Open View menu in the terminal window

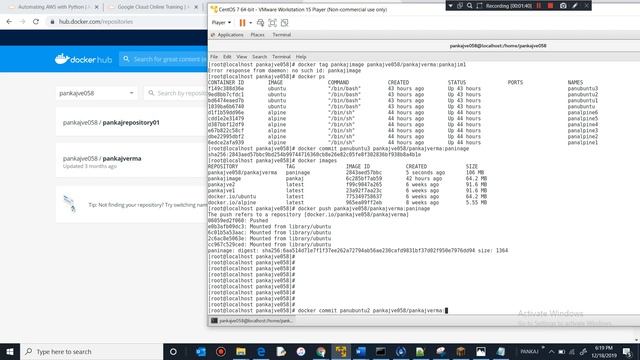pos(242,57)
